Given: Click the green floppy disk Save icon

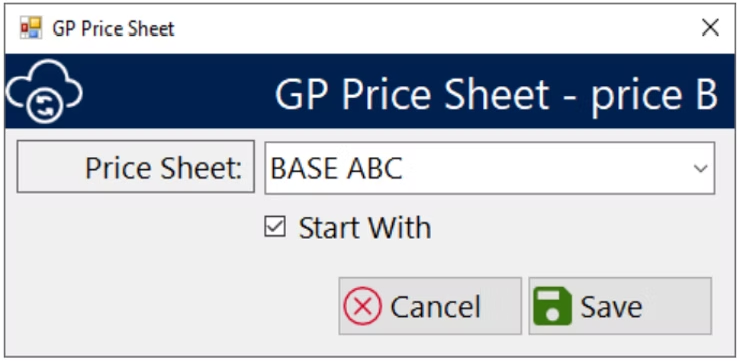Looking at the screenshot, I should [x=552, y=306].
